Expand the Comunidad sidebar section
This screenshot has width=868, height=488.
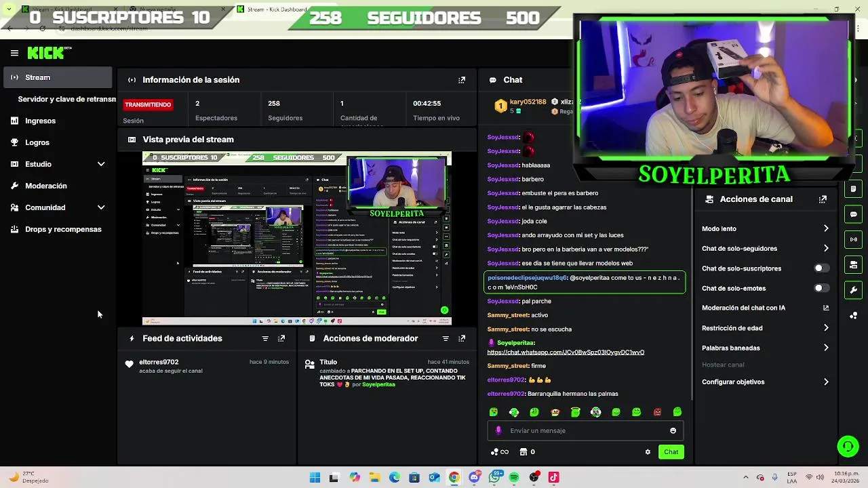pos(101,207)
